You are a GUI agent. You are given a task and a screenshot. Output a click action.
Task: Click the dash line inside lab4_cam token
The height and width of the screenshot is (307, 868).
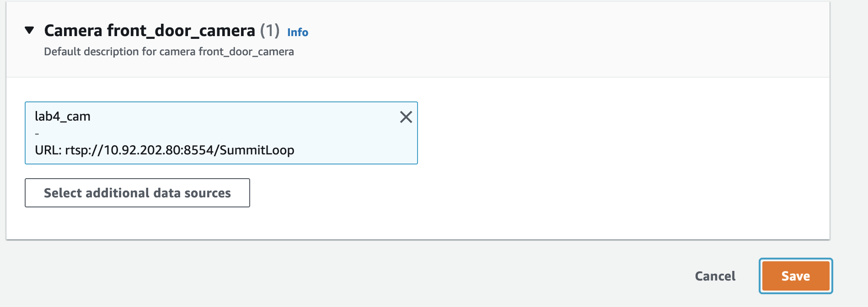[x=37, y=134]
